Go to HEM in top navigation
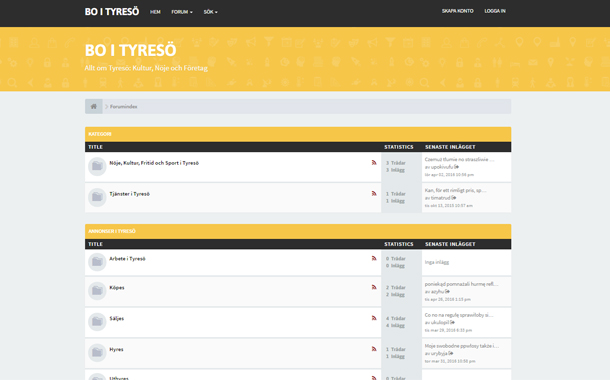The width and height of the screenshot is (610, 380). [155, 12]
